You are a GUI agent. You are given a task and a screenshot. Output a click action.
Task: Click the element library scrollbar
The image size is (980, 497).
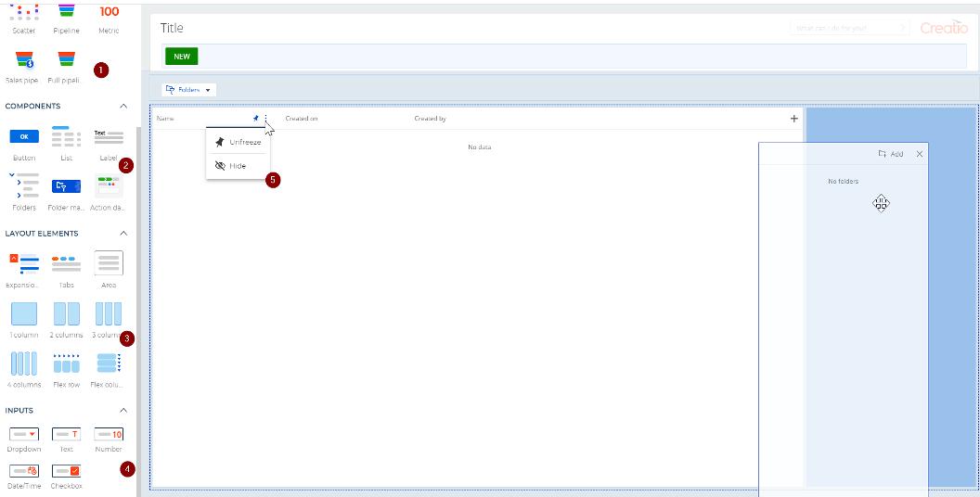click(x=139, y=312)
